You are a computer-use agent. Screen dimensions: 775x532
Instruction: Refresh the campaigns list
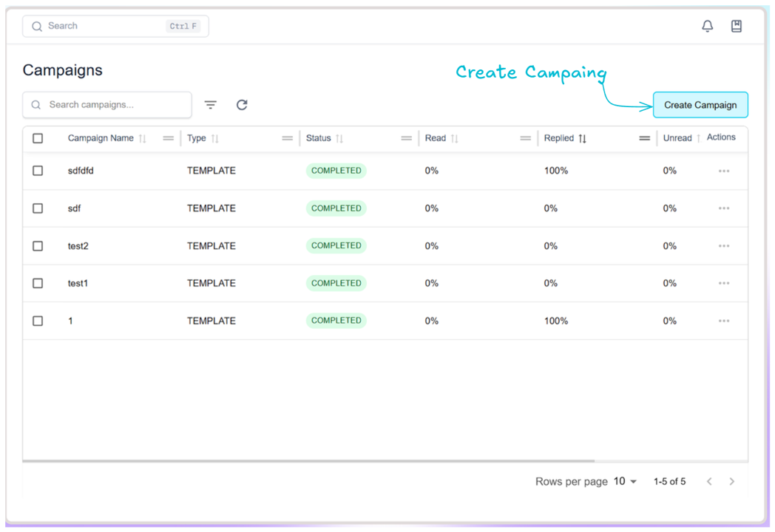[242, 105]
